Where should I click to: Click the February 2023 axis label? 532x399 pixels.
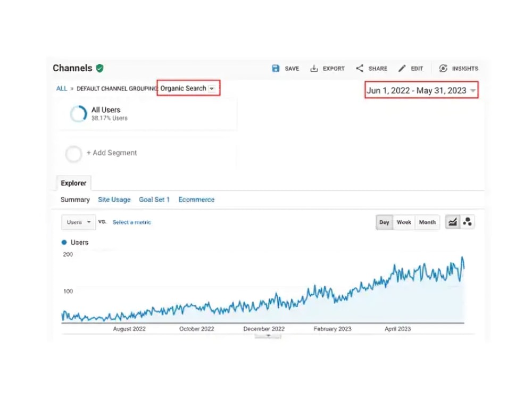click(332, 329)
